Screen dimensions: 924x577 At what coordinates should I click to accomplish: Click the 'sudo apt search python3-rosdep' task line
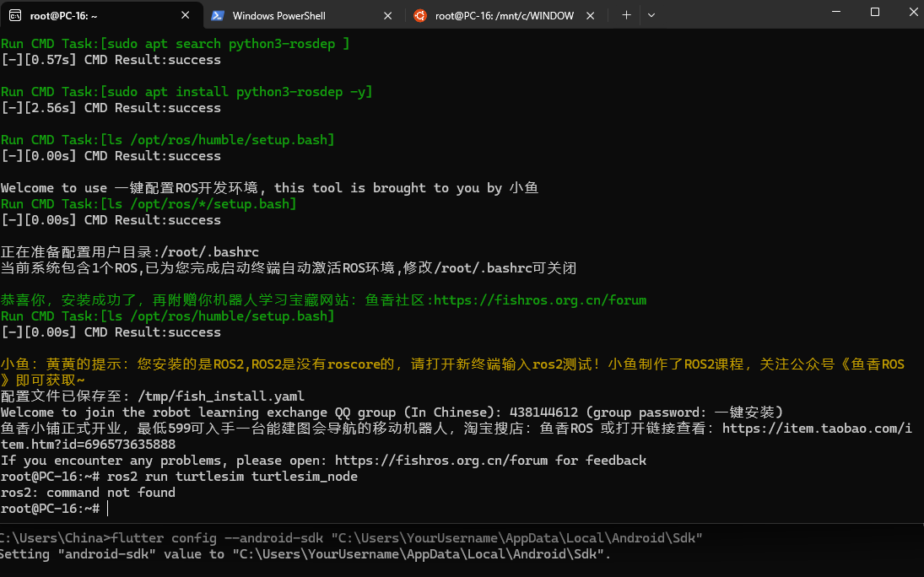175,44
